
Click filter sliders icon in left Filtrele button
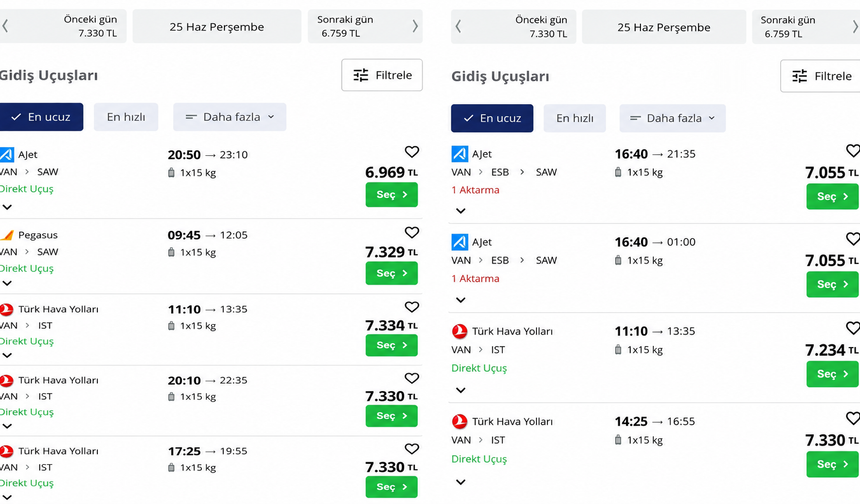(x=361, y=75)
